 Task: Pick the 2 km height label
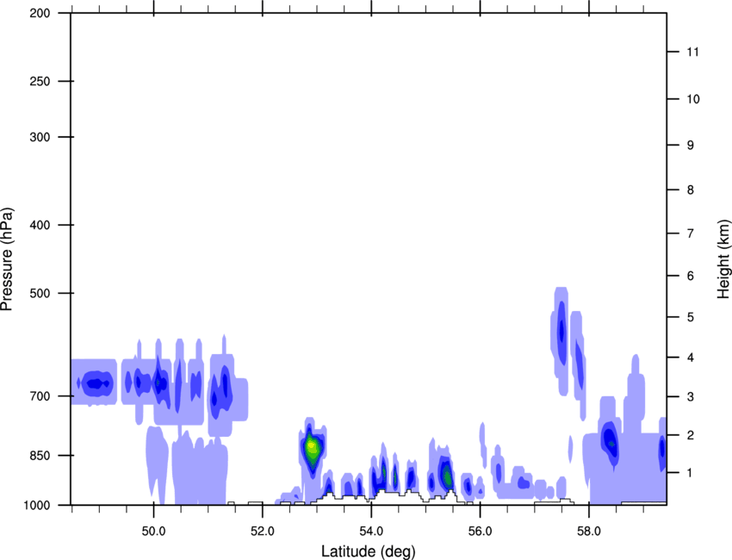click(691, 435)
